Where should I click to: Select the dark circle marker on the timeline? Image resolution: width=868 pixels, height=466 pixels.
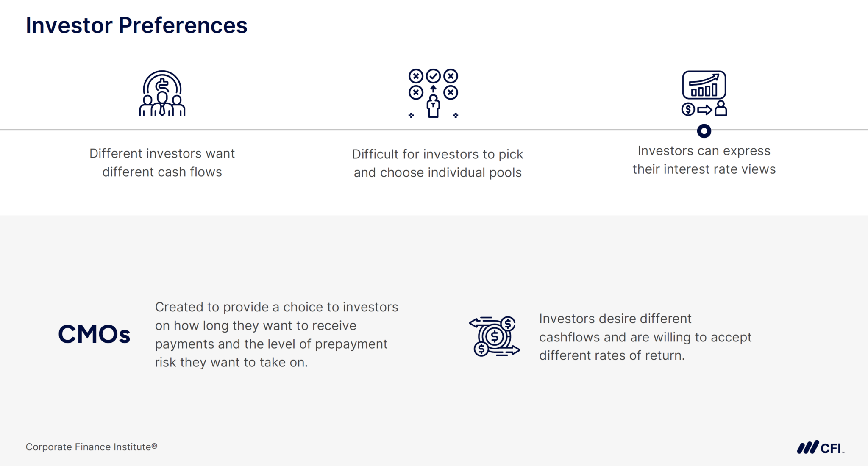coord(704,131)
